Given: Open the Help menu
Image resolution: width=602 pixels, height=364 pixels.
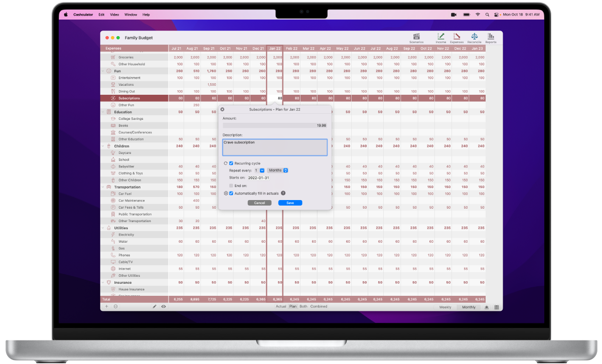Looking at the screenshot, I should [x=146, y=15].
